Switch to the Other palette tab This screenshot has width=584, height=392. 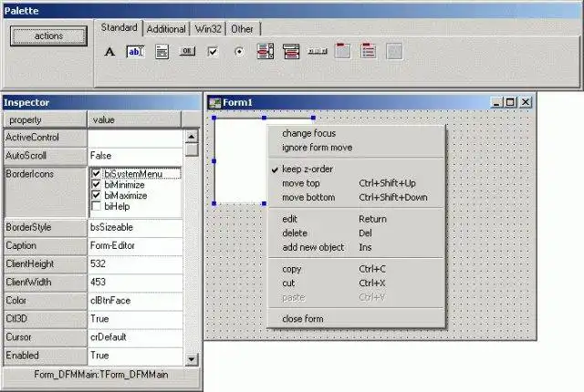coord(242,29)
